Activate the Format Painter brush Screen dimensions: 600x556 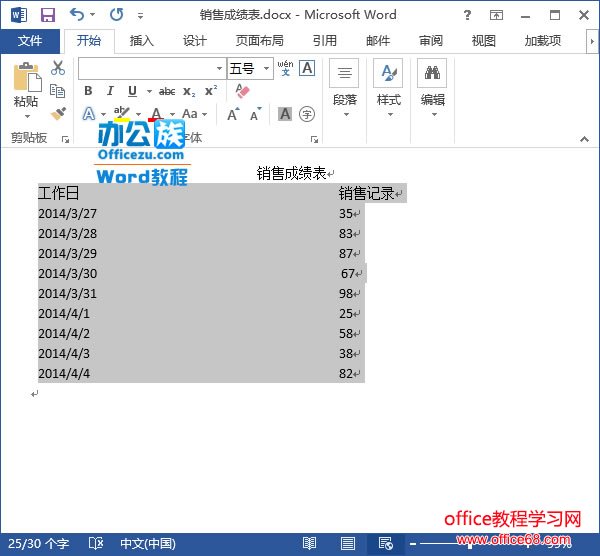[x=58, y=113]
